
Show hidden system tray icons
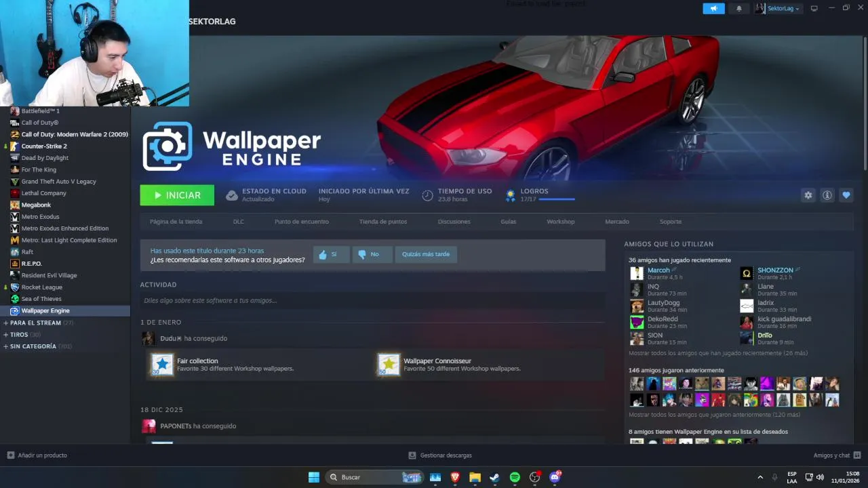tap(760, 477)
